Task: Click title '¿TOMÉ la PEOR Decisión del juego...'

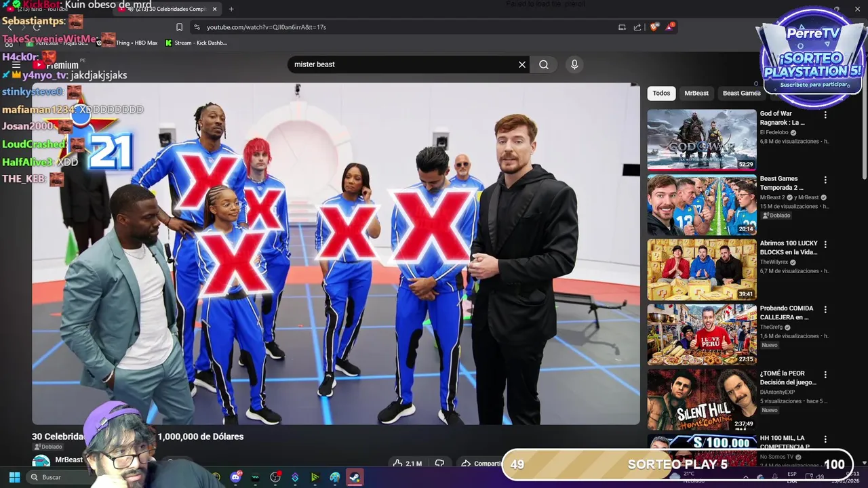Action: [789, 378]
